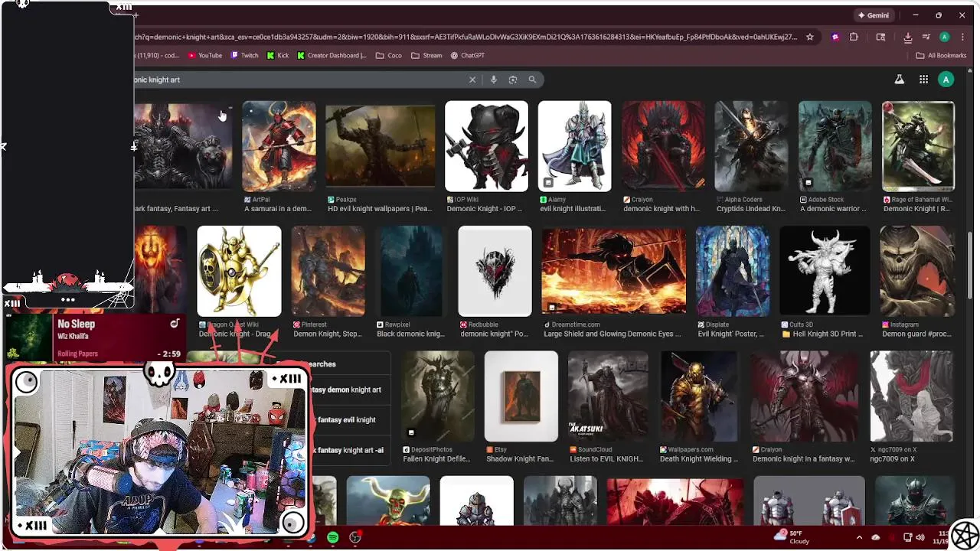The height and width of the screenshot is (551, 980).
Task: Open the ArtPai samurai image result
Action: coord(279,146)
